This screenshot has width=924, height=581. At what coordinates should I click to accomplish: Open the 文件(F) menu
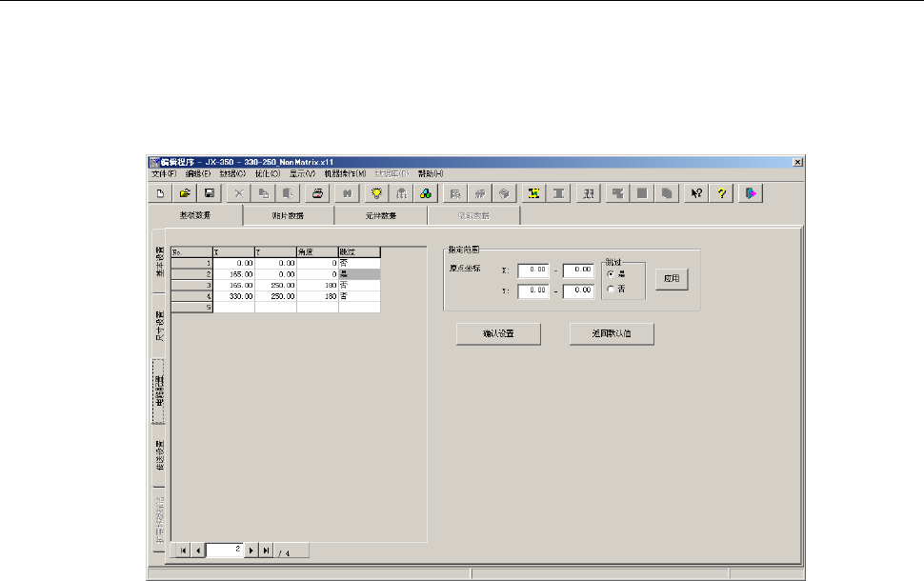click(x=165, y=174)
